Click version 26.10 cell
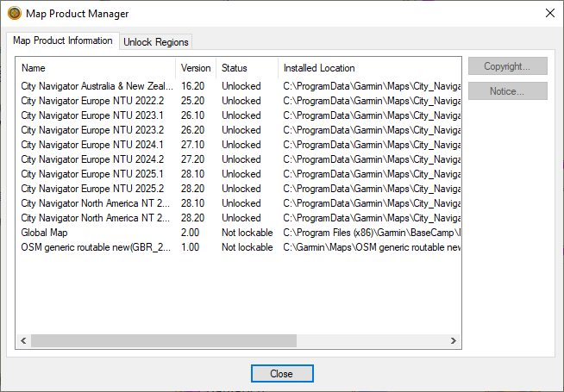Image resolution: width=564 pixels, height=392 pixels. point(193,115)
